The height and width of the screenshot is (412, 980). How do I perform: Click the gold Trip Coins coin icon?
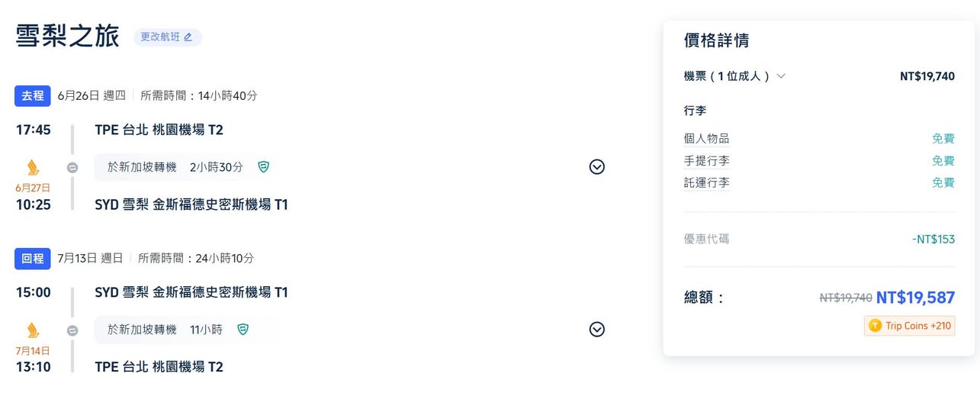pos(876,326)
